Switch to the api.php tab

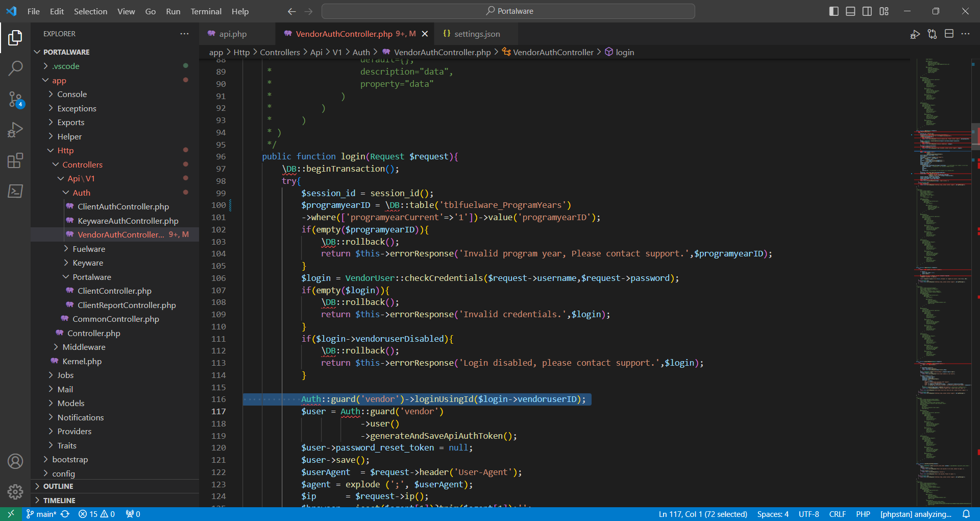coord(232,34)
